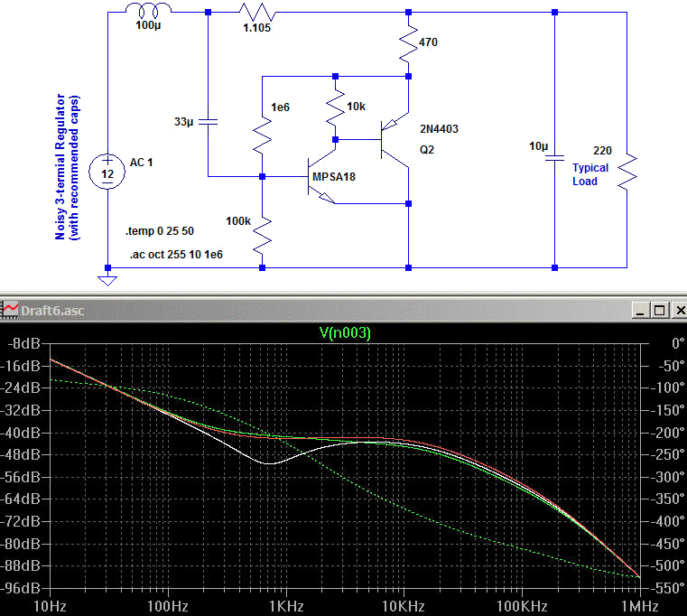Select the 1.105 ohm series resistor

(257, 13)
